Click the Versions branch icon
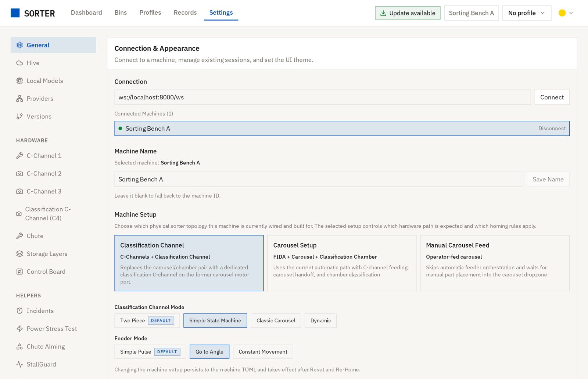Viewport: 588px width, 379px height. click(19, 116)
